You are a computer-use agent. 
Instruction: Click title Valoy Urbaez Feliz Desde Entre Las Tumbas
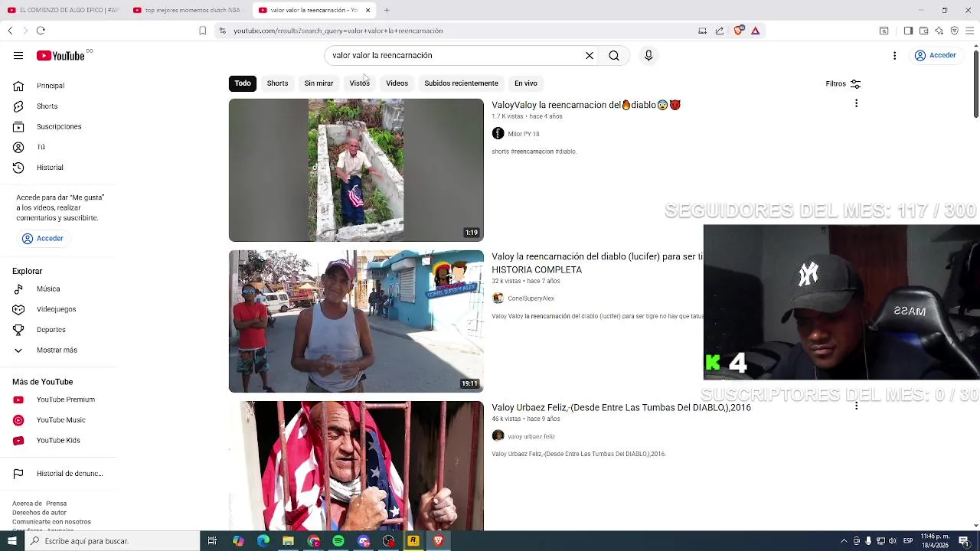point(621,408)
